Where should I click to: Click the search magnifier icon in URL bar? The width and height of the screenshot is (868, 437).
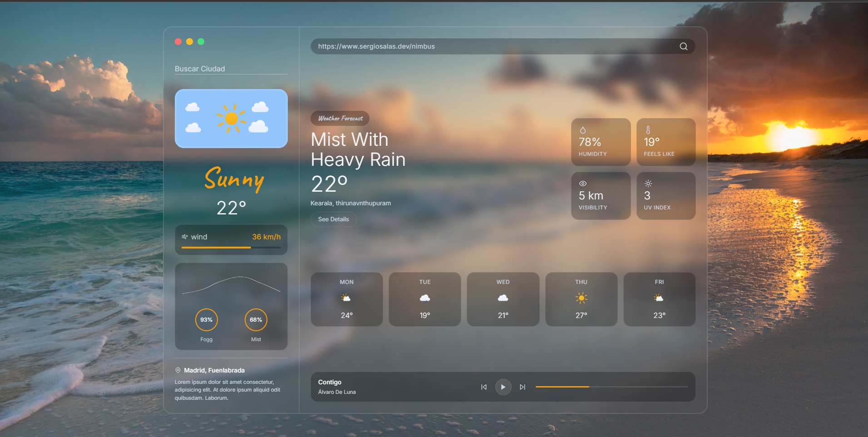[x=683, y=46]
